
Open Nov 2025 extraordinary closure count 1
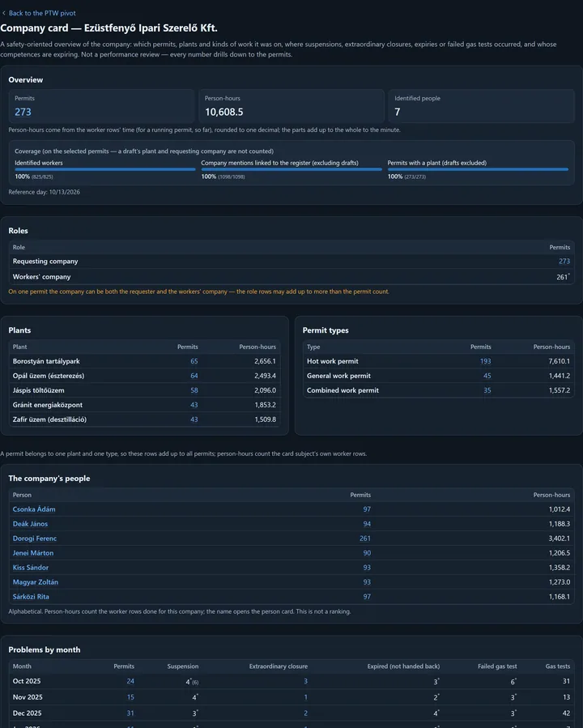(305, 697)
